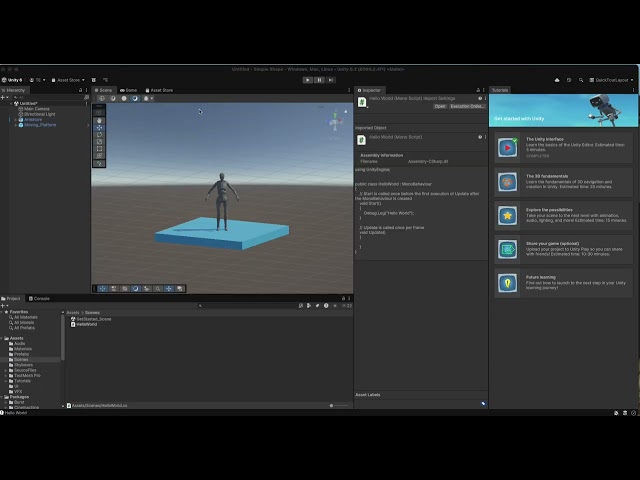640x480 pixels.
Task: Open the Console tab
Action: (39, 298)
